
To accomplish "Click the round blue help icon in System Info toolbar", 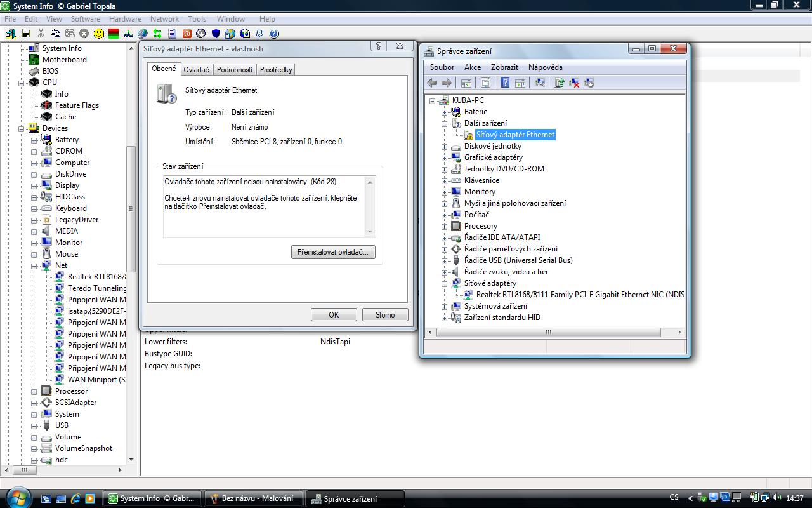I will [274, 34].
